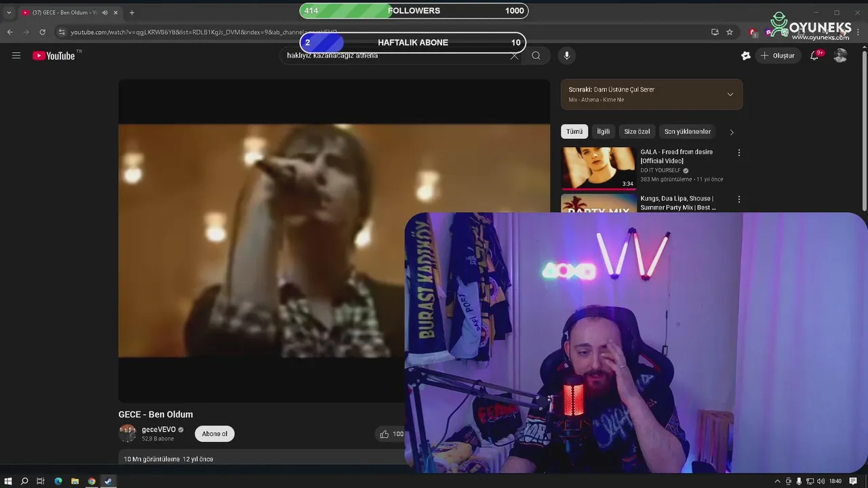Expand the video description box
Image resolution: width=868 pixels, height=488 pixels.
(261, 459)
